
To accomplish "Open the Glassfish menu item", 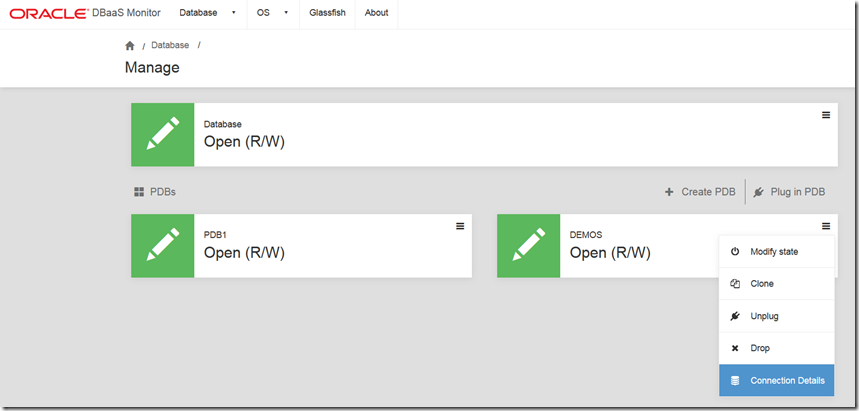I will click(328, 13).
